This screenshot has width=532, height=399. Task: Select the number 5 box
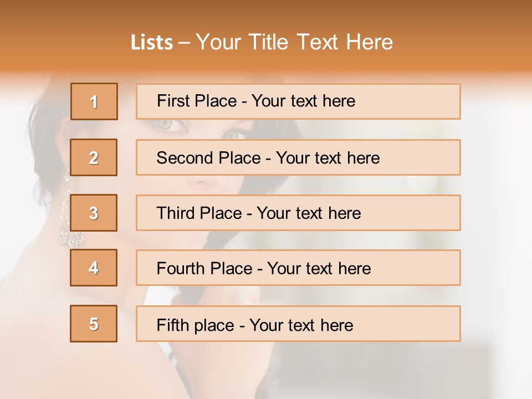[x=94, y=324]
